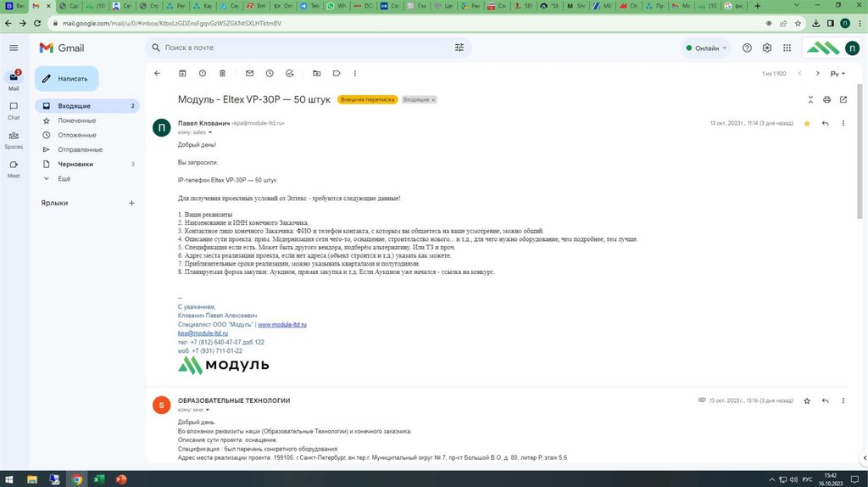Open the Google account avatar menu
Screen dimensions: 868x487
click(853, 48)
